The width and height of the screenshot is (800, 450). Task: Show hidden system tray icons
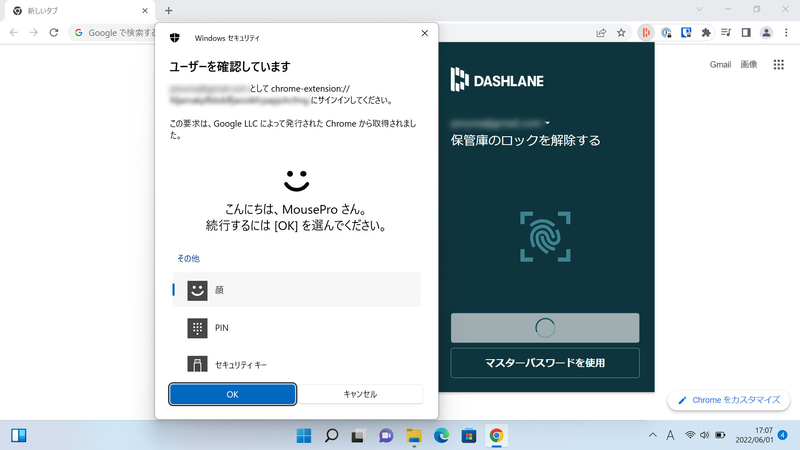(x=653, y=435)
